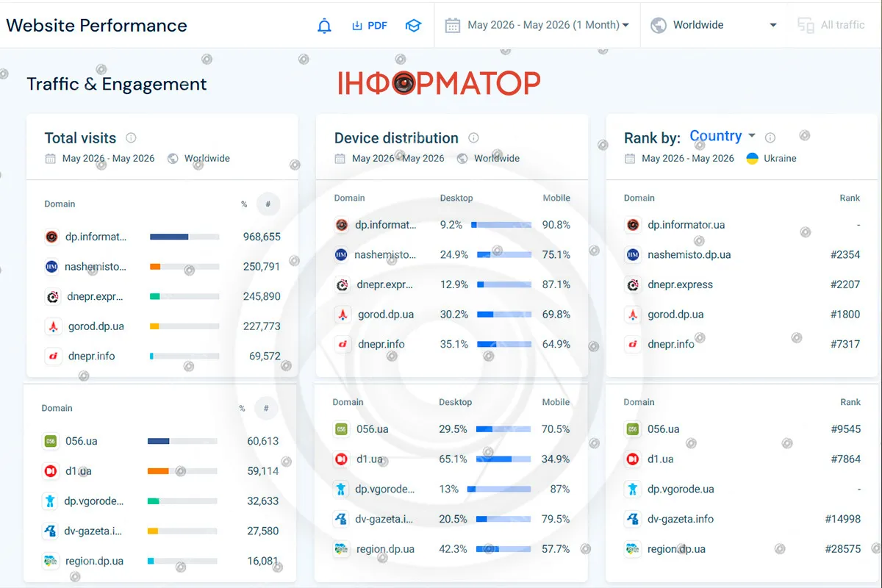Image resolution: width=882 pixels, height=588 pixels.
Task: Switch Total visits to number view
Action: [x=268, y=204]
